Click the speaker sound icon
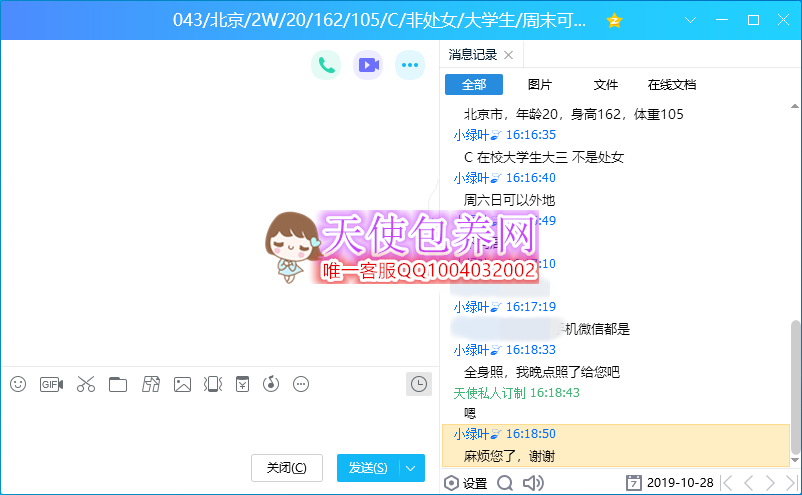802x495 pixels. (533, 483)
